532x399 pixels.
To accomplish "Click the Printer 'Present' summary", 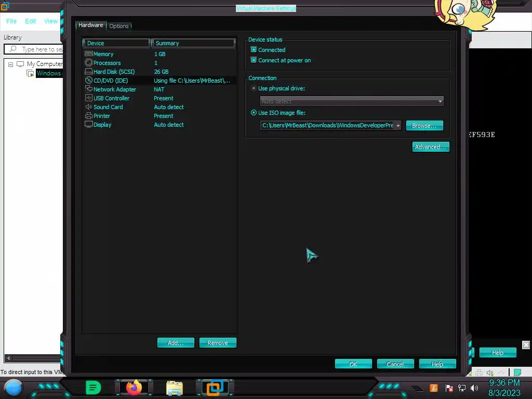I will (x=164, y=116).
